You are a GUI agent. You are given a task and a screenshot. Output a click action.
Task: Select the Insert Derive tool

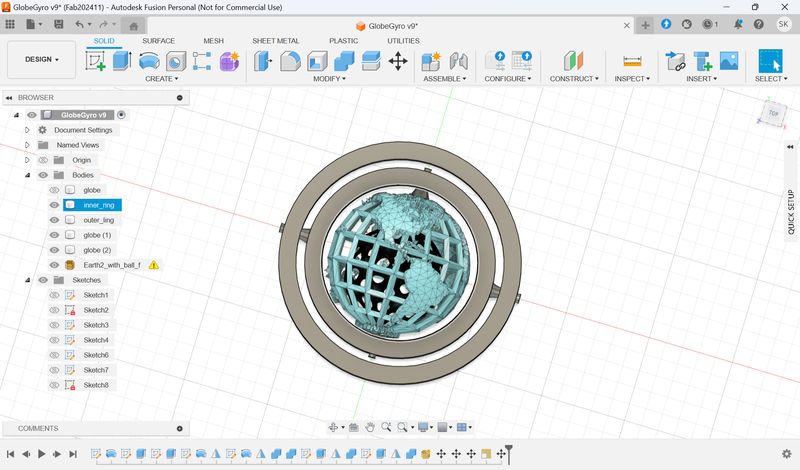coord(676,61)
